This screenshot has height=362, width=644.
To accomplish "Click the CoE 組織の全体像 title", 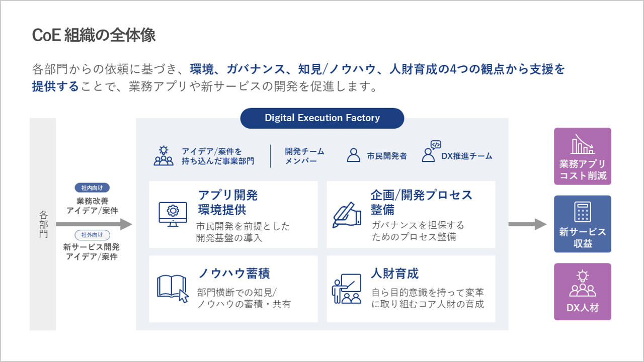I will coord(94,35).
